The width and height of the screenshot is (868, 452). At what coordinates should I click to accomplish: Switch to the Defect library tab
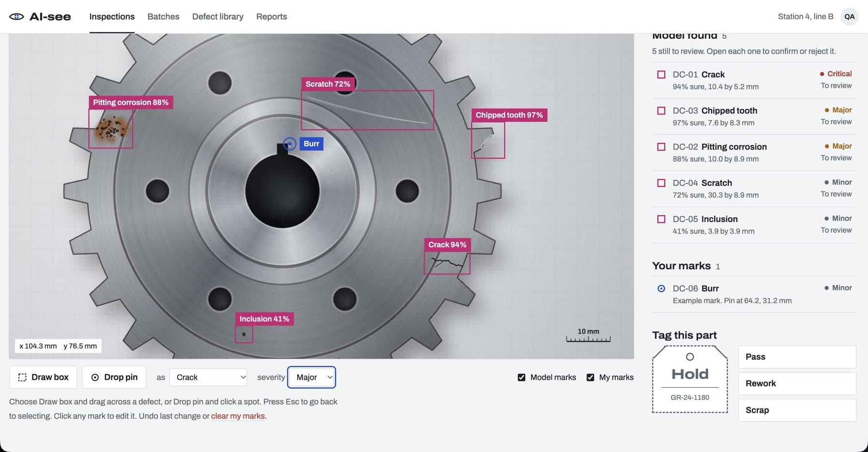point(218,16)
